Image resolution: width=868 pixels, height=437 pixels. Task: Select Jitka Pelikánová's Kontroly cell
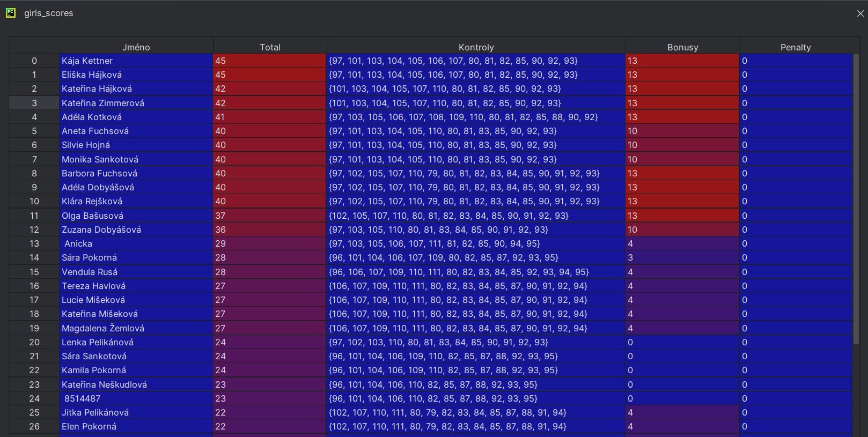click(476, 412)
